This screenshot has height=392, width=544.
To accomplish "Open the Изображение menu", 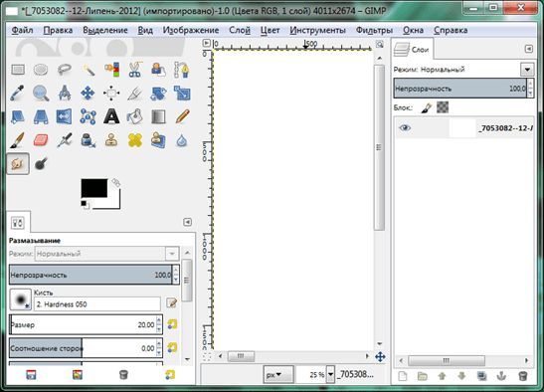I will pos(191,30).
